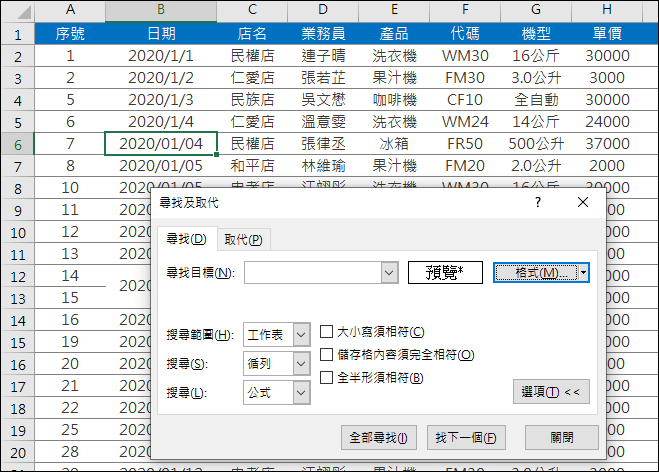
Task: Select cell with date 2020/1/4
Action: pos(161,122)
